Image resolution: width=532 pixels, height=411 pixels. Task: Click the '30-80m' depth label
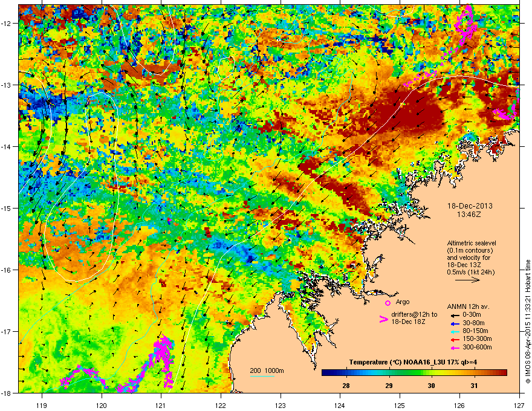coord(473,323)
